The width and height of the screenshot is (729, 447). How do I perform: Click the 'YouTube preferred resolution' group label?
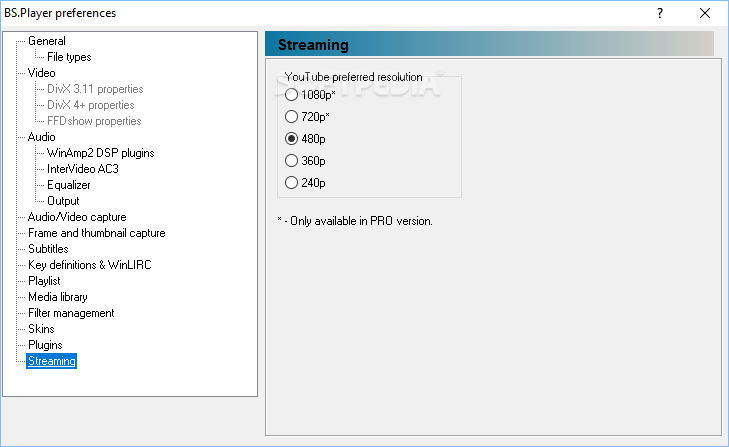point(353,77)
